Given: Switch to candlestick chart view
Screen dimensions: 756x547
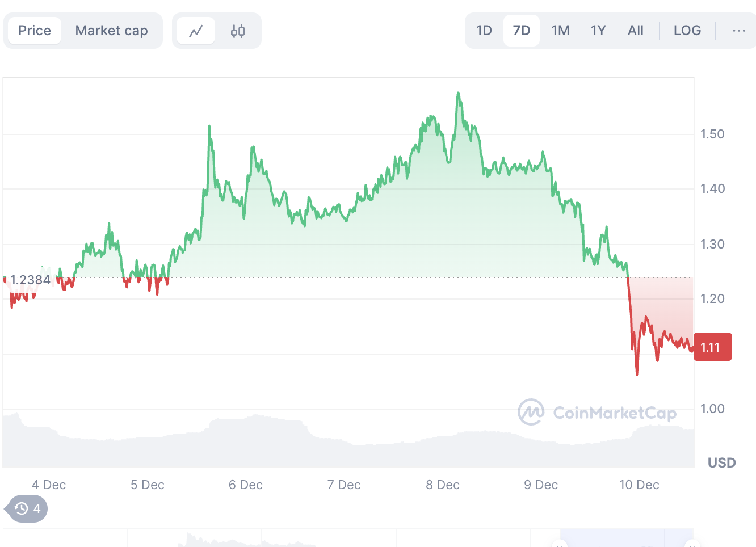Looking at the screenshot, I should tap(237, 31).
